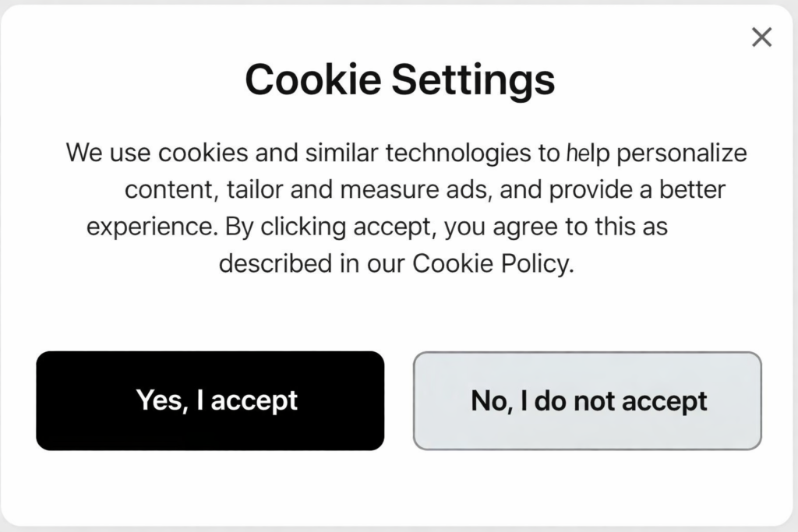Click the "Yes, I accept" button
This screenshot has height=532, width=798.
pyautogui.click(x=210, y=400)
